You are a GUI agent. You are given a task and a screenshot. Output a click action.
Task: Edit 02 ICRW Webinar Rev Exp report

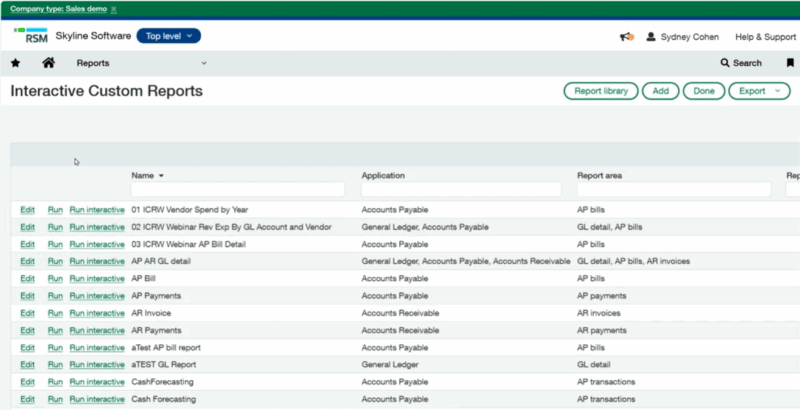28,227
